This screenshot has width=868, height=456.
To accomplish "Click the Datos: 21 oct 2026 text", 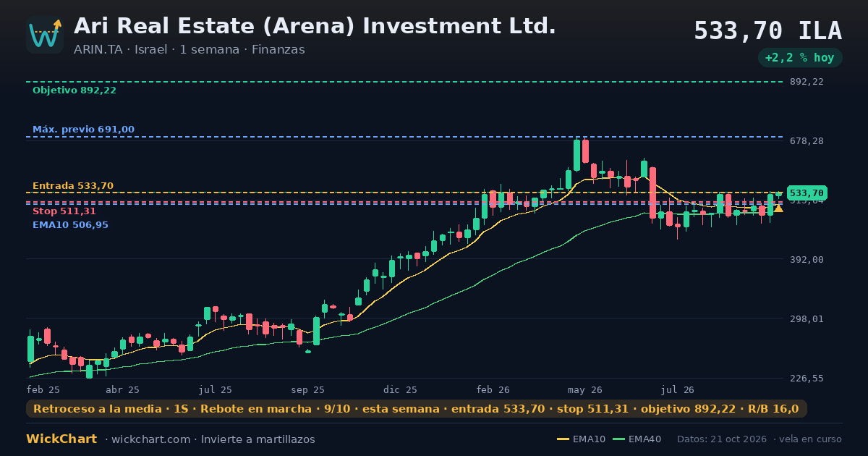I will click(723, 439).
